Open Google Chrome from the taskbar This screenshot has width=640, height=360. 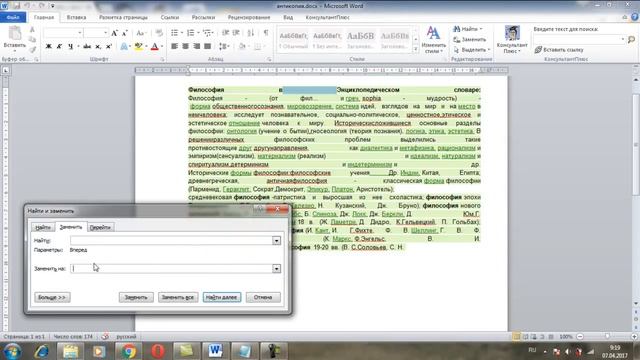128,351
